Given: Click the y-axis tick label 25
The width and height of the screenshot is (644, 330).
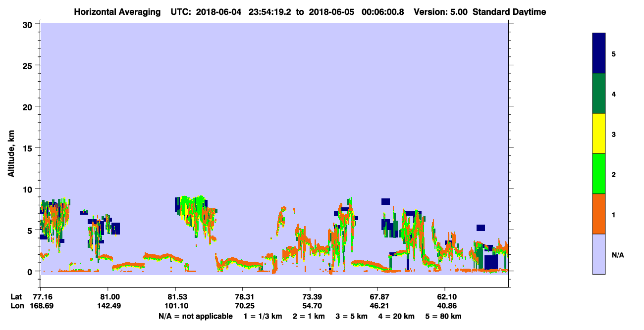Looking at the screenshot, I should (28, 65).
